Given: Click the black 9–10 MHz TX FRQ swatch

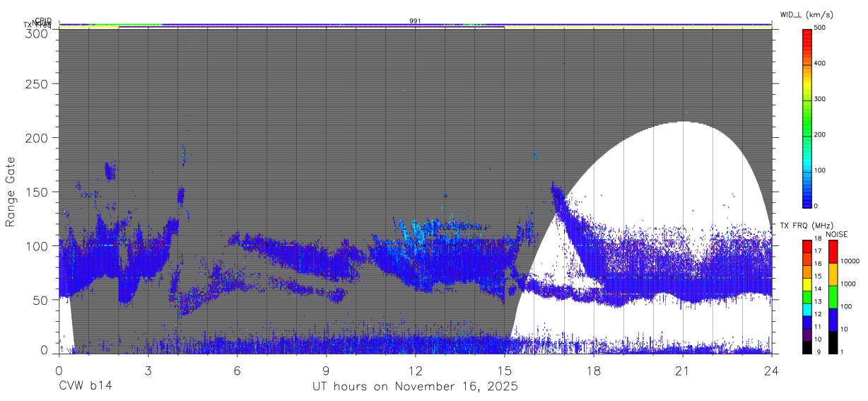Looking at the screenshot, I should (x=807, y=347).
